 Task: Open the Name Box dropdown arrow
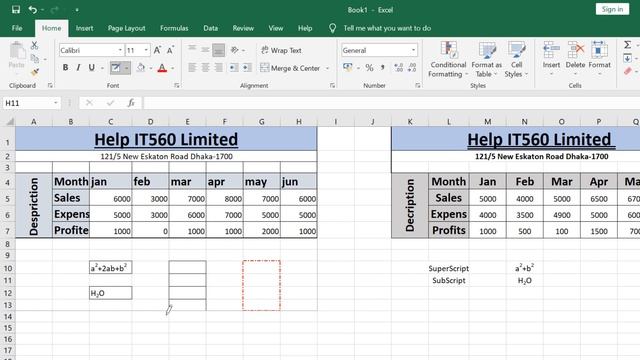click(x=56, y=103)
